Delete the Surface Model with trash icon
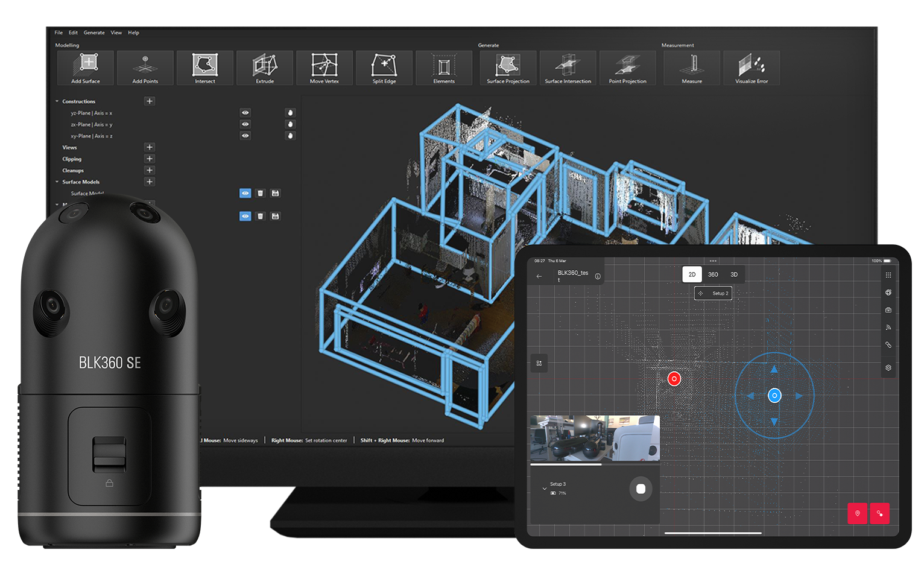 coord(261,194)
